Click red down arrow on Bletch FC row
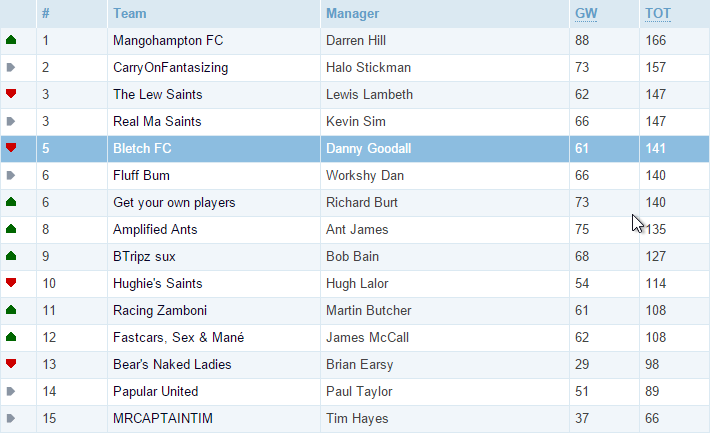710x433 pixels. coord(11,148)
